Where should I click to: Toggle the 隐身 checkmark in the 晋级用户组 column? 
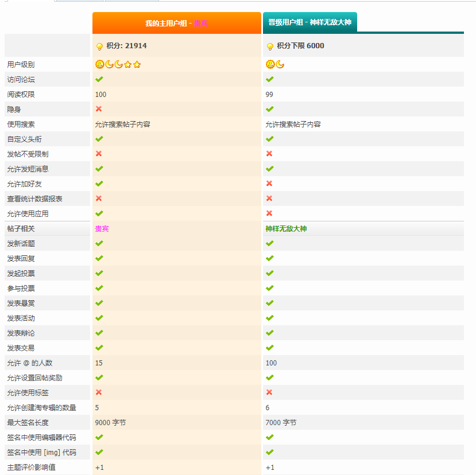tap(269, 109)
